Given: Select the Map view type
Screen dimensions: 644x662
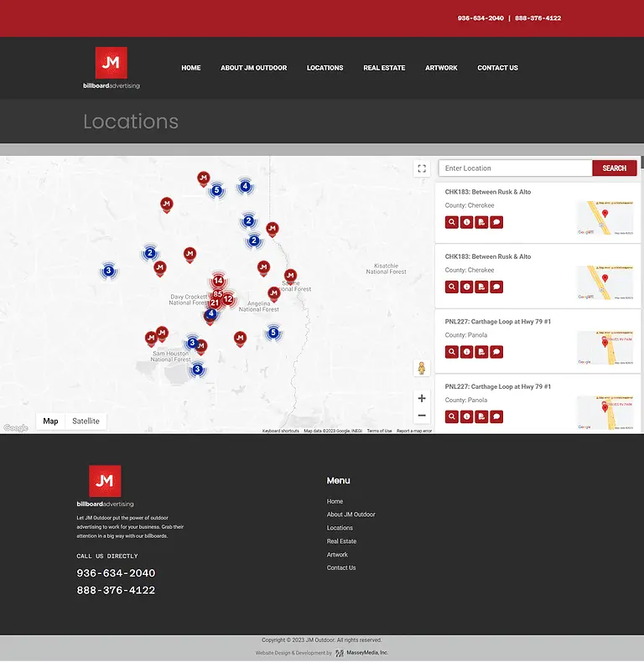Looking at the screenshot, I should click(51, 421).
